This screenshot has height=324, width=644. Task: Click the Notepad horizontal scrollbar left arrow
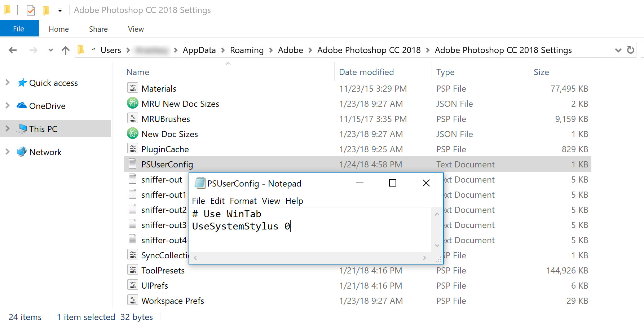coord(195,258)
